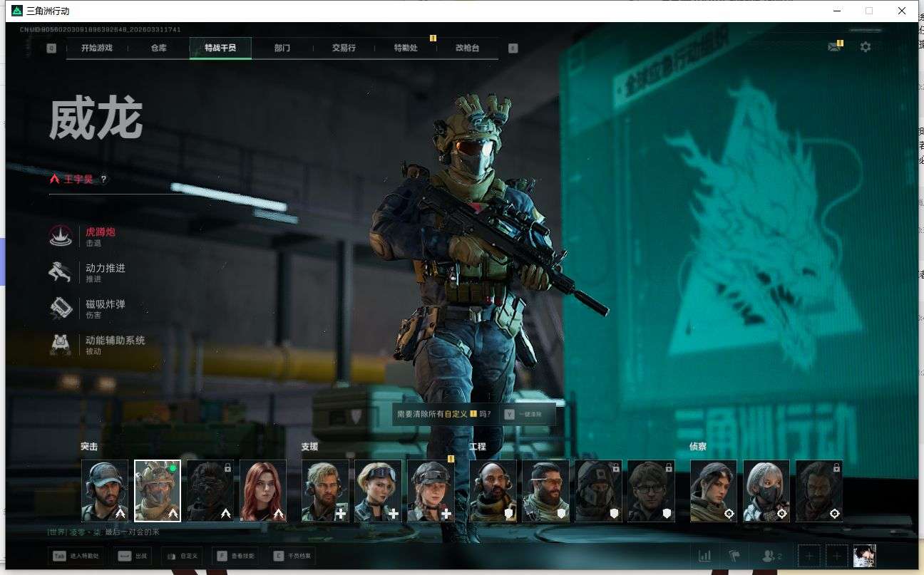The width and height of the screenshot is (924, 575).
Task: Click the flag icon in bottom bar
Action: click(x=734, y=556)
